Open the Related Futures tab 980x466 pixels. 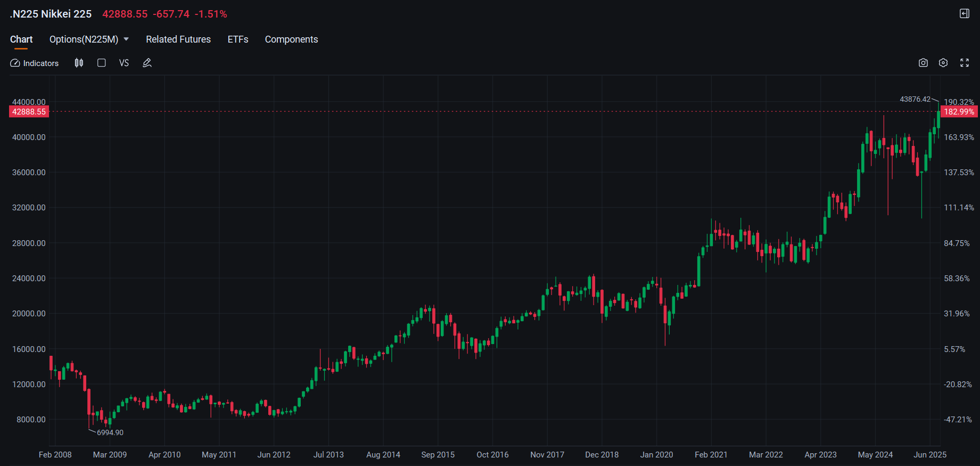(x=178, y=39)
